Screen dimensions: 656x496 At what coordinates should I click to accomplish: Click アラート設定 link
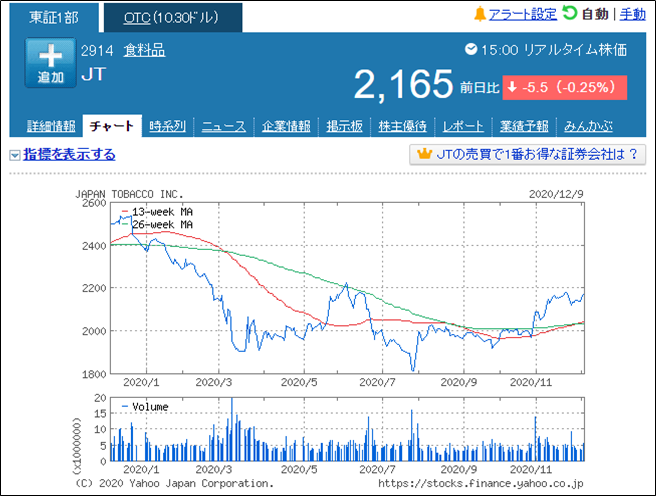pos(523,14)
